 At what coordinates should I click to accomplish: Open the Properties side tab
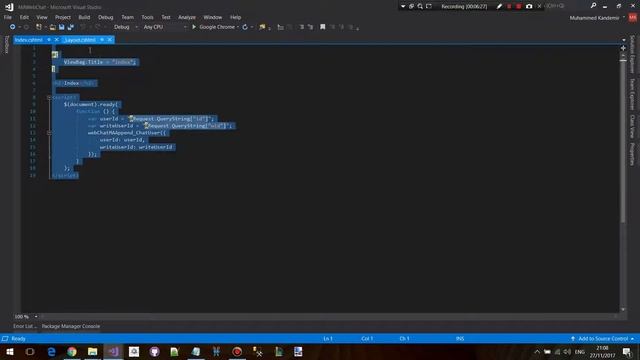(632, 154)
